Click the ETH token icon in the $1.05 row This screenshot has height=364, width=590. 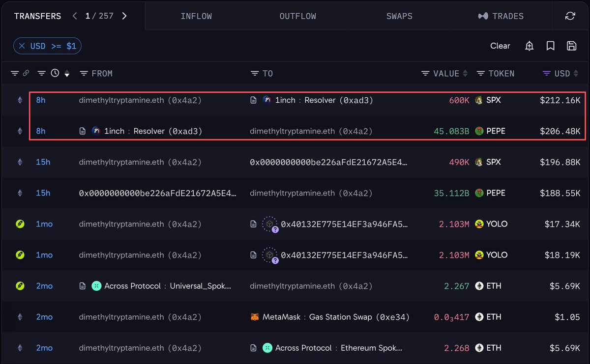[479, 317]
